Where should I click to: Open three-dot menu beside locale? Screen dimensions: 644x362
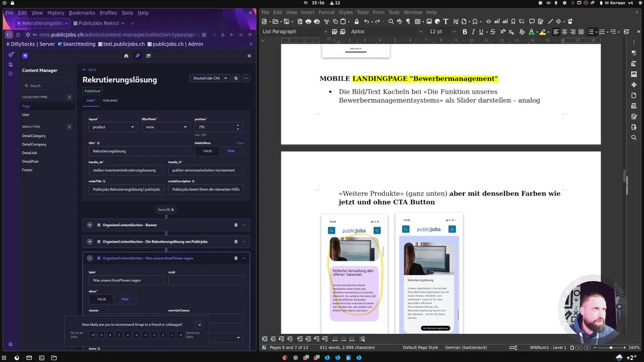click(x=246, y=78)
